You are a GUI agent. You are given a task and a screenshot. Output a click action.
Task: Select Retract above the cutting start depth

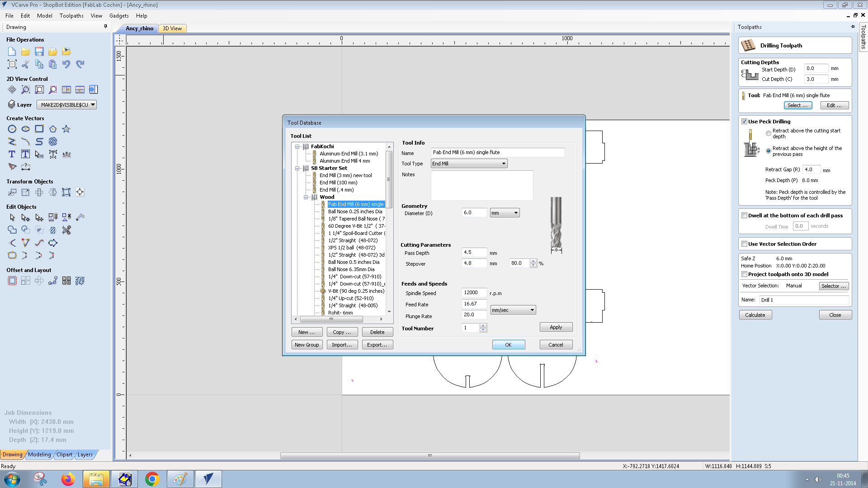coord(769,133)
